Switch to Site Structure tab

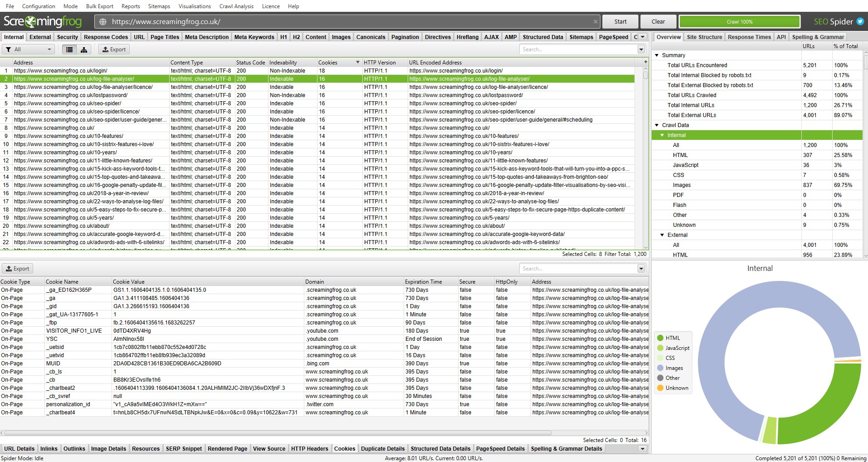(704, 37)
